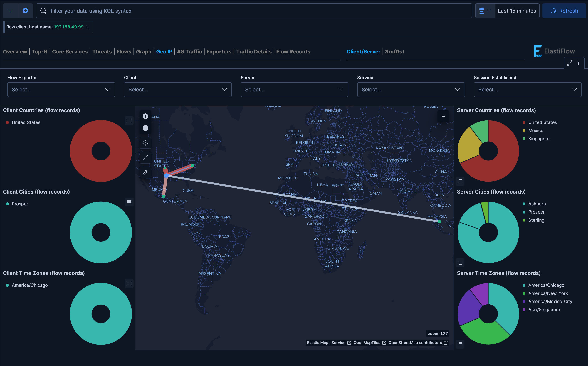Zoom in on the map
This screenshot has width=588, height=366.
click(145, 116)
